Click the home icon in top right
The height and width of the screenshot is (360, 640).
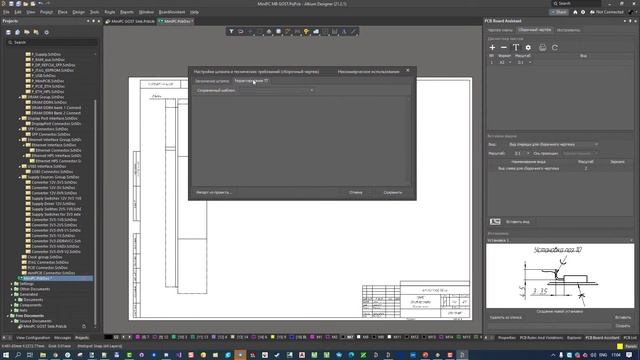(x=575, y=12)
